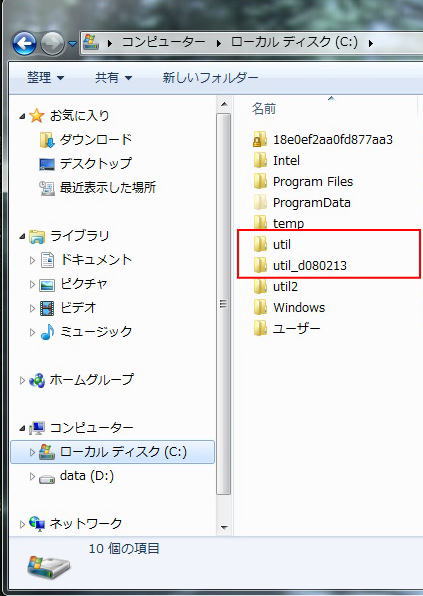Open the 整理 (Organize) menu

point(45,78)
